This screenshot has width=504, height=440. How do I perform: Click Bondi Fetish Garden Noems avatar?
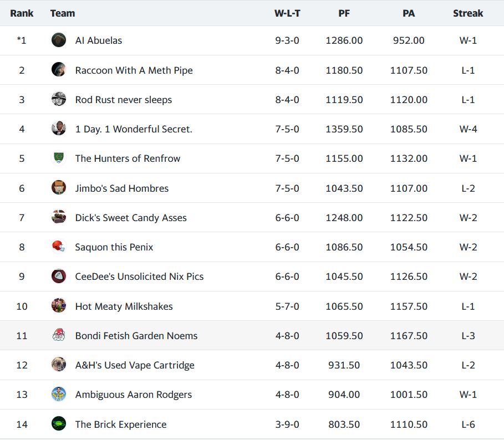coord(59,335)
